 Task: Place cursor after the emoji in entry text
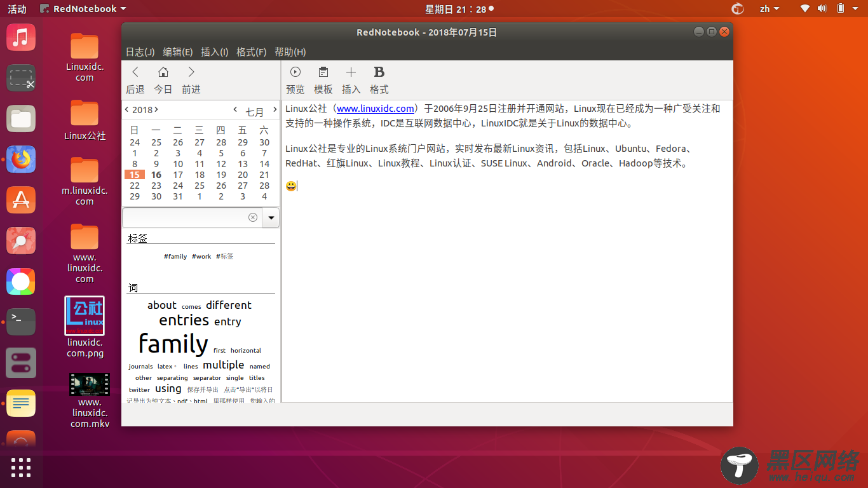297,186
